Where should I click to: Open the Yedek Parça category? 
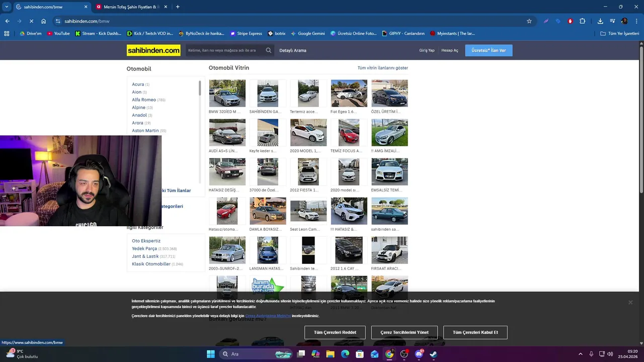point(144,248)
